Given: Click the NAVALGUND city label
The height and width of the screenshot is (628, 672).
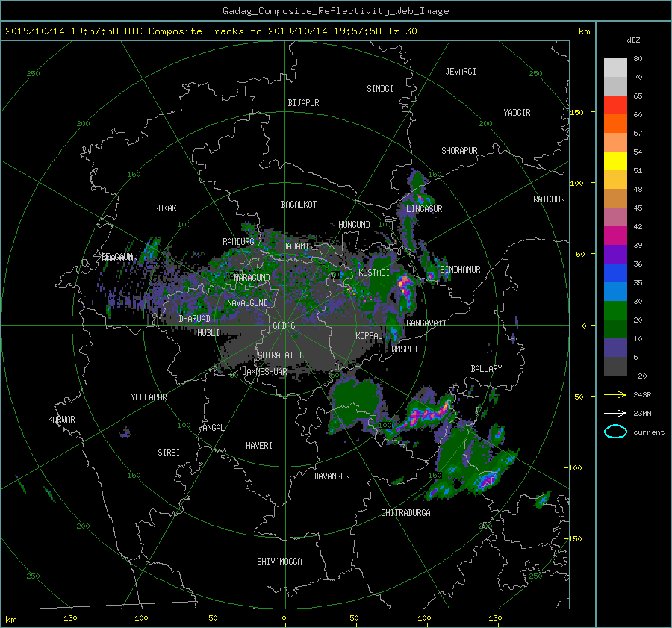Looking at the screenshot, I should [247, 303].
